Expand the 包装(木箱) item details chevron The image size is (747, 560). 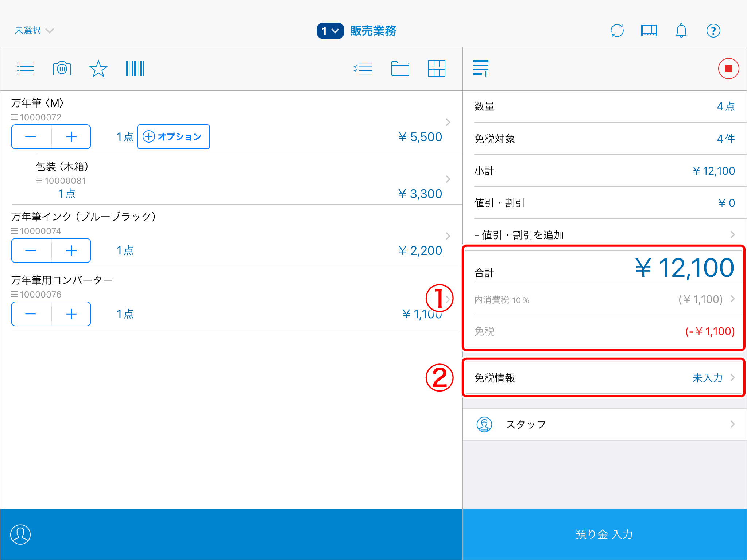pyautogui.click(x=448, y=179)
